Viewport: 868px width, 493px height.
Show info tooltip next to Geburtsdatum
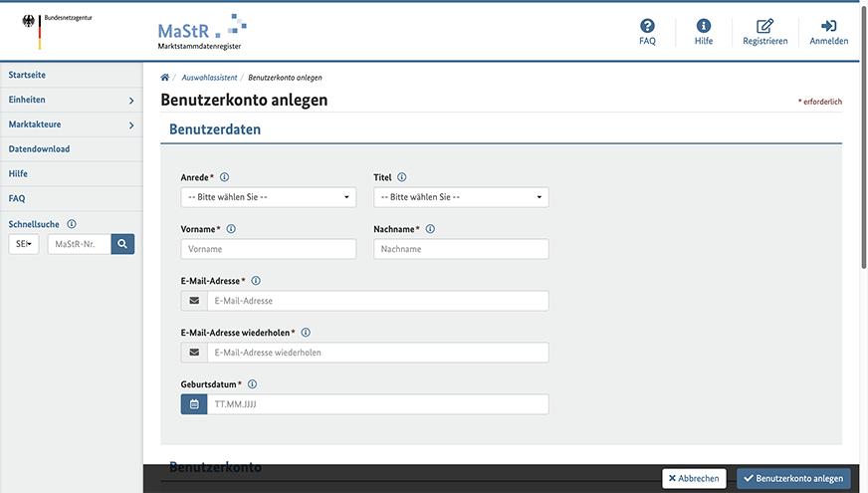(x=253, y=383)
